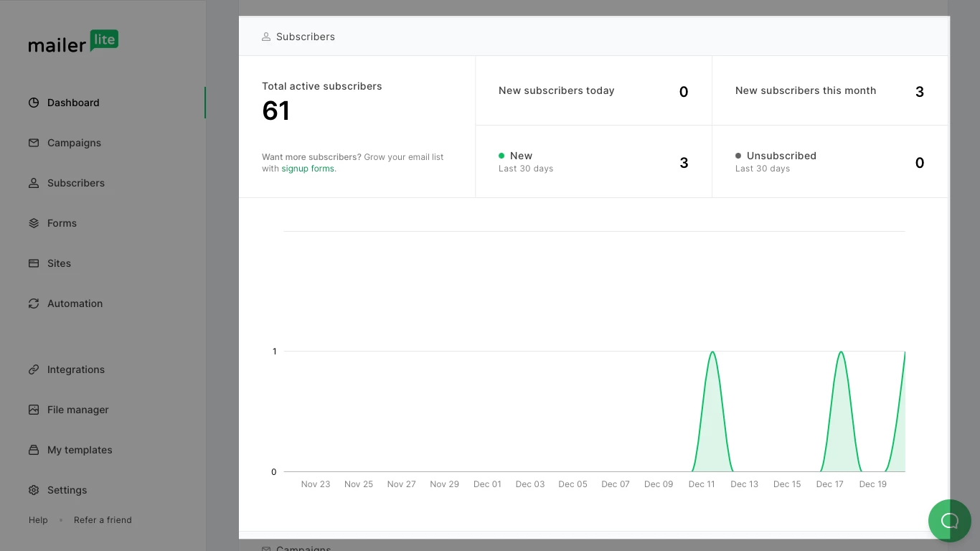
Task: Select the Total active subscribers count
Action: 275,111
